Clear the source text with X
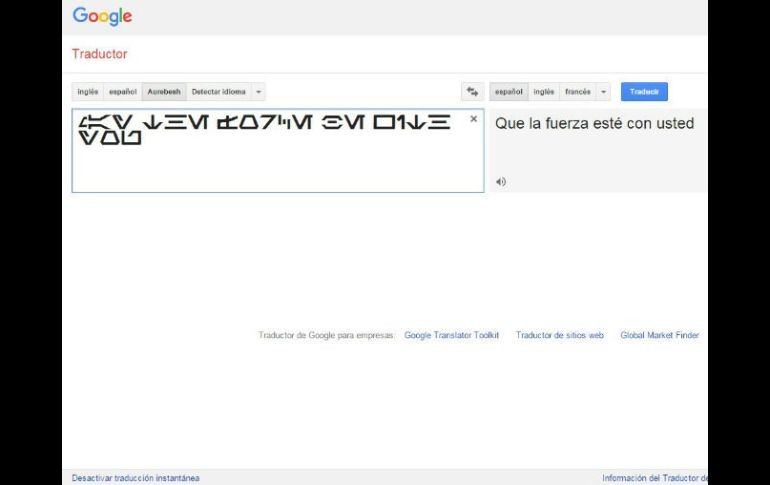Image resolution: width=770 pixels, height=485 pixels. pyautogui.click(x=473, y=119)
